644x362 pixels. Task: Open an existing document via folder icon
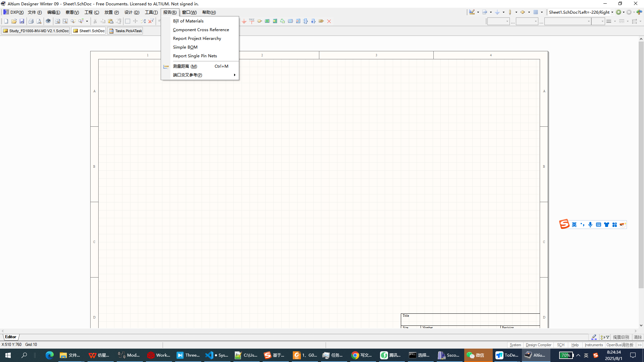pyautogui.click(x=14, y=21)
